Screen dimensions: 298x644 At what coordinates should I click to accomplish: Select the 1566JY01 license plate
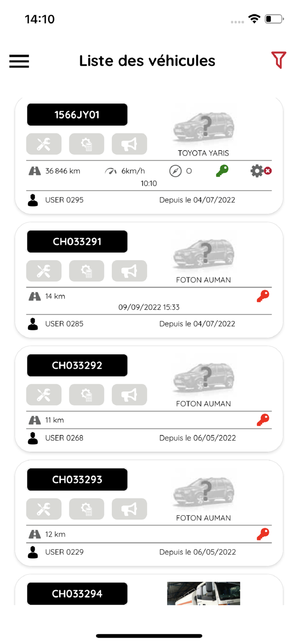coord(77,114)
